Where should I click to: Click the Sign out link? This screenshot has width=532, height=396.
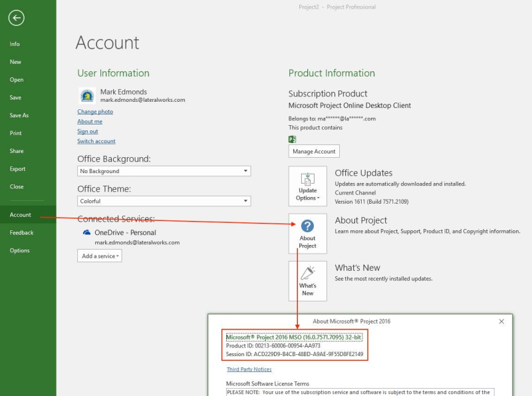coord(88,131)
